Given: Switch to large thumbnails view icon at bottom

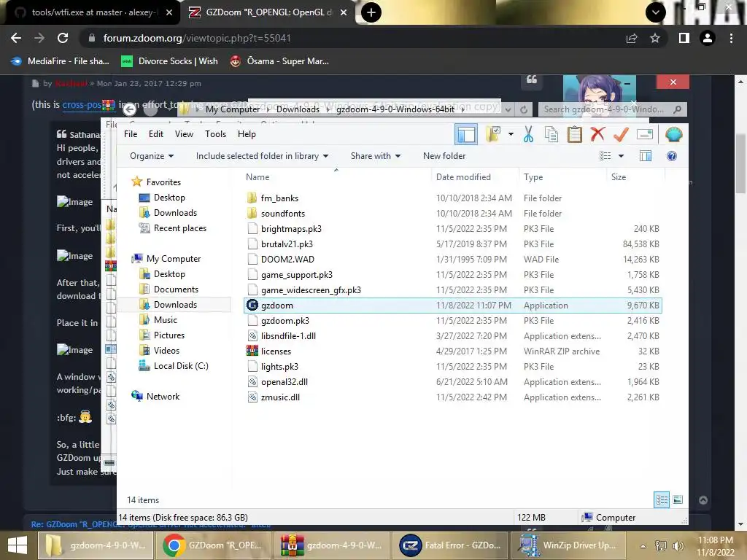Looking at the screenshot, I should [x=678, y=499].
